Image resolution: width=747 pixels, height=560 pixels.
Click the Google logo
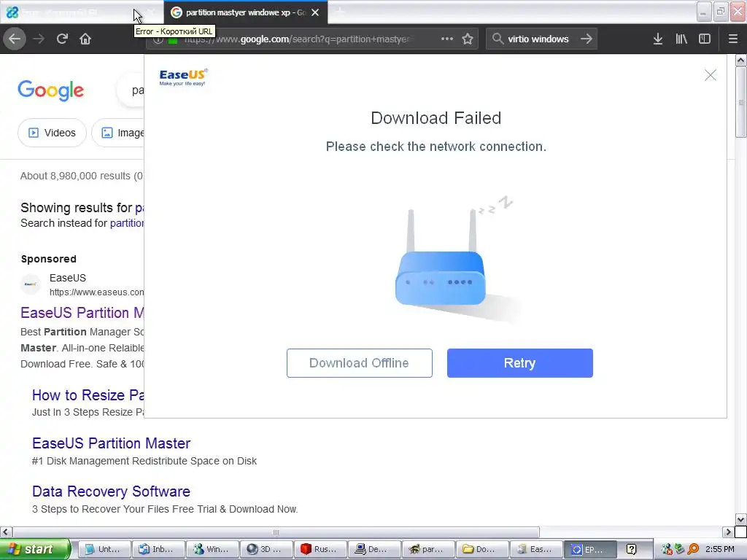tap(50, 90)
